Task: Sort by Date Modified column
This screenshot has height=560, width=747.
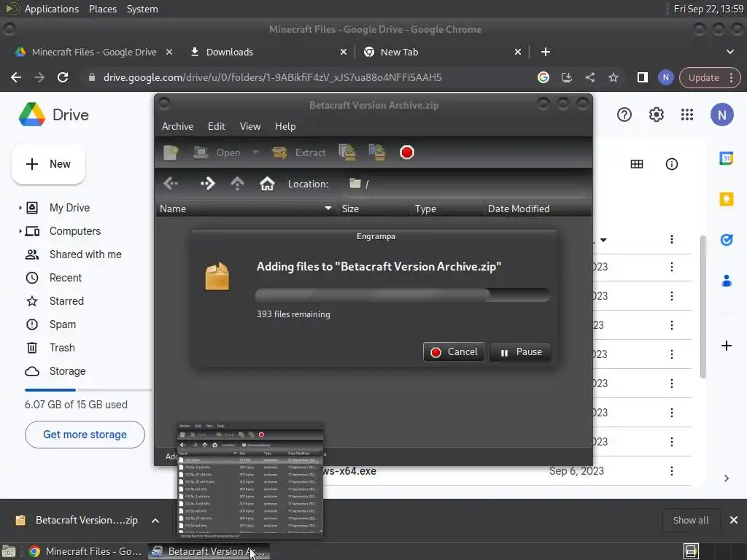Action: [537, 209]
